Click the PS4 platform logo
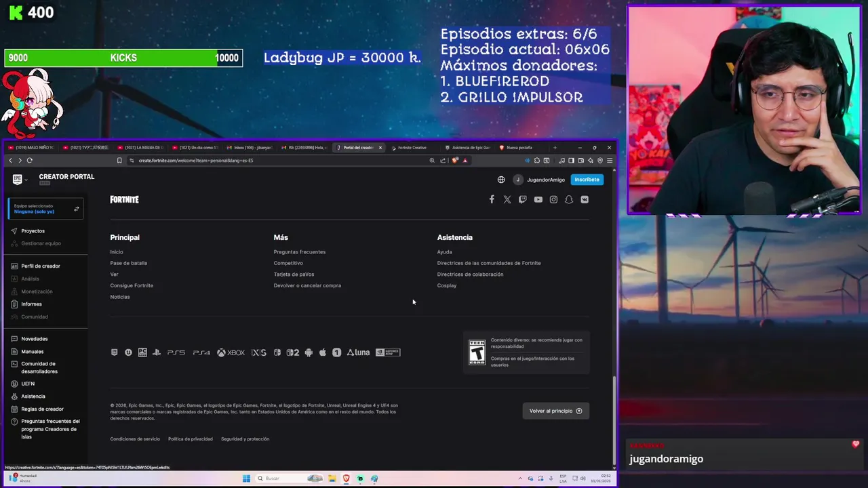 201,352
